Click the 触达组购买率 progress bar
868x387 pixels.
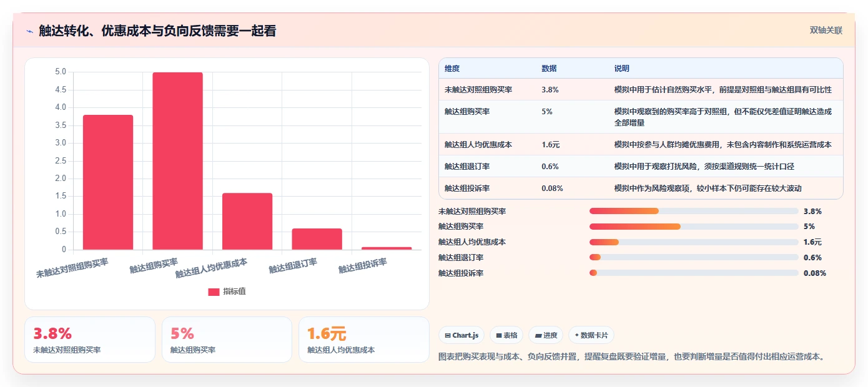(694, 227)
